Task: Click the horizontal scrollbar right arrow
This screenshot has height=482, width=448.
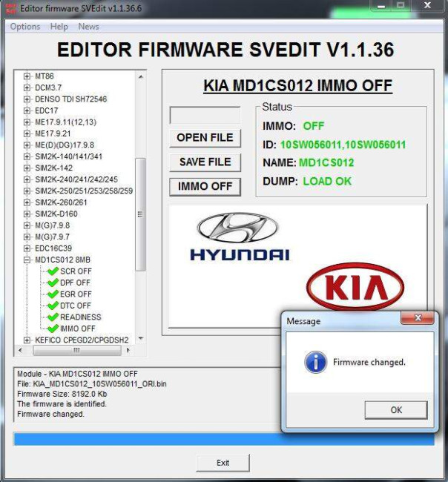Action: click(x=128, y=350)
